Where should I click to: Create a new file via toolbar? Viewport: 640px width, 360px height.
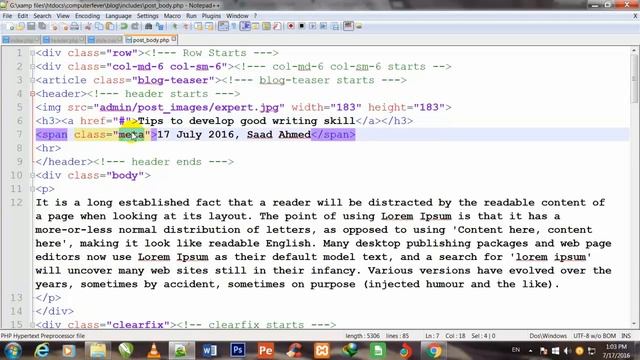point(10,27)
